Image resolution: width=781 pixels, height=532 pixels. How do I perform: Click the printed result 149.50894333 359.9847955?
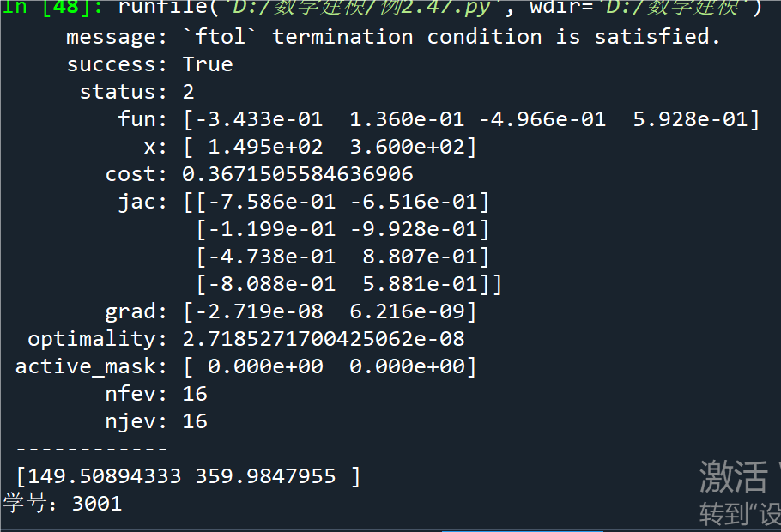188,476
